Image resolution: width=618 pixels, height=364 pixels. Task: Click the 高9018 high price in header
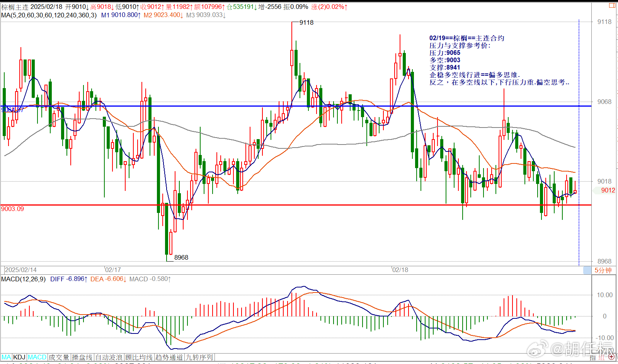pos(102,7)
